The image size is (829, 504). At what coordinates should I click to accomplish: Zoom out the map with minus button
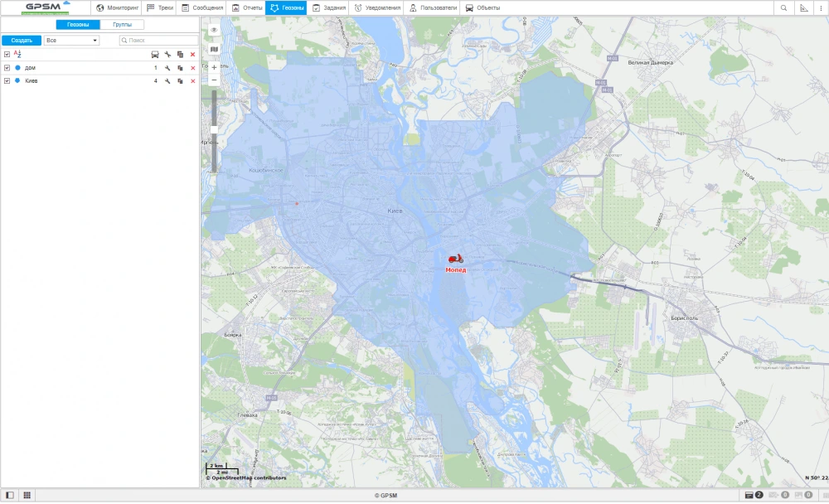click(214, 80)
